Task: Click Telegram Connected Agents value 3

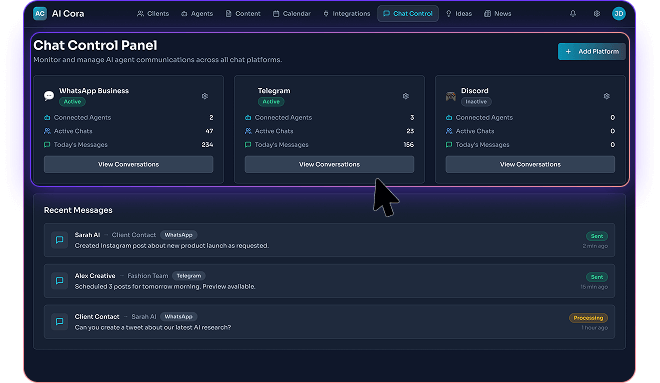Action: pos(412,117)
